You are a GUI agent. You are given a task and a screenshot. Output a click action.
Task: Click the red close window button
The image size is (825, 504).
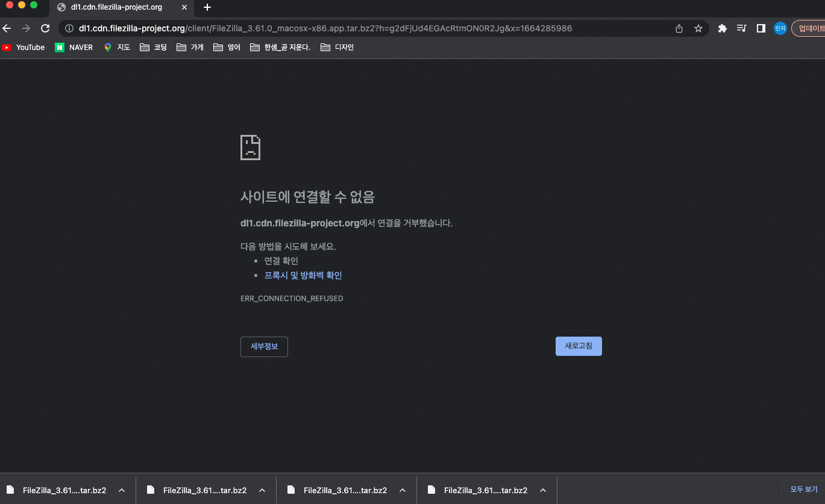point(10,5)
